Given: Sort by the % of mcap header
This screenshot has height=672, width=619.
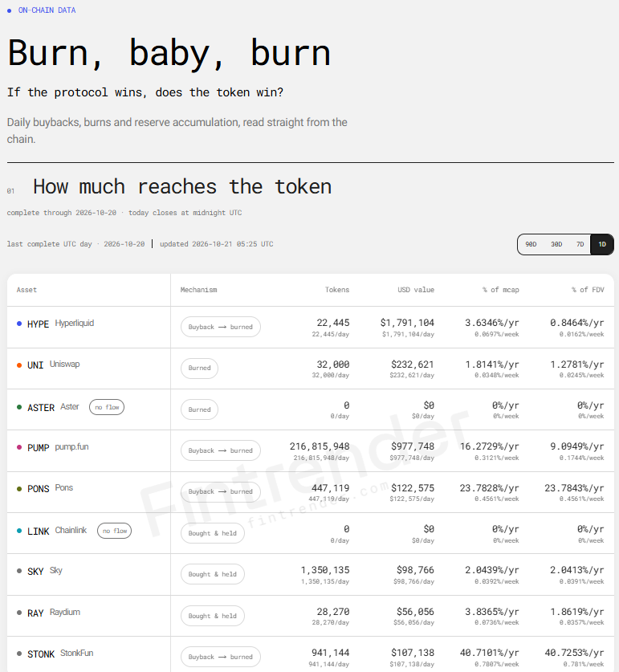Looking at the screenshot, I should tap(501, 290).
